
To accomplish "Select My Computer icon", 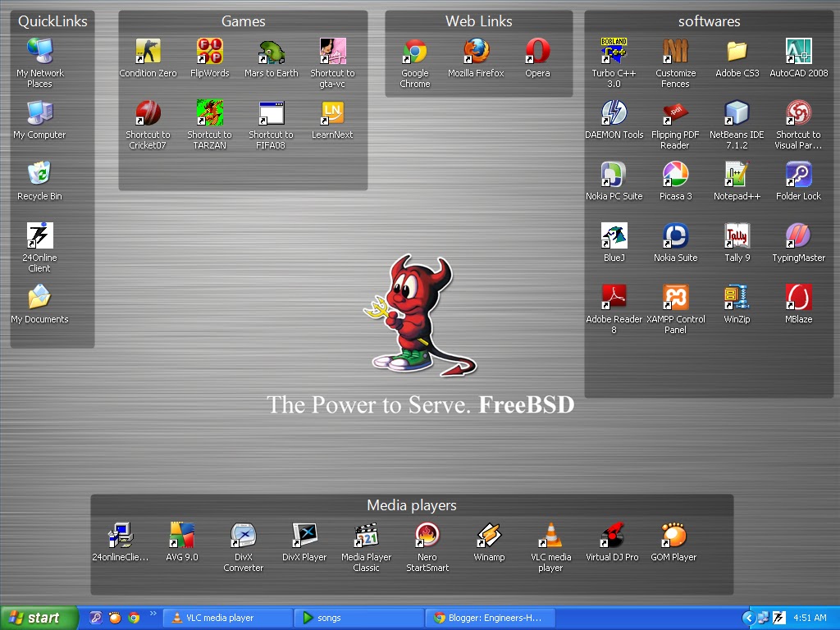I will coord(39,120).
